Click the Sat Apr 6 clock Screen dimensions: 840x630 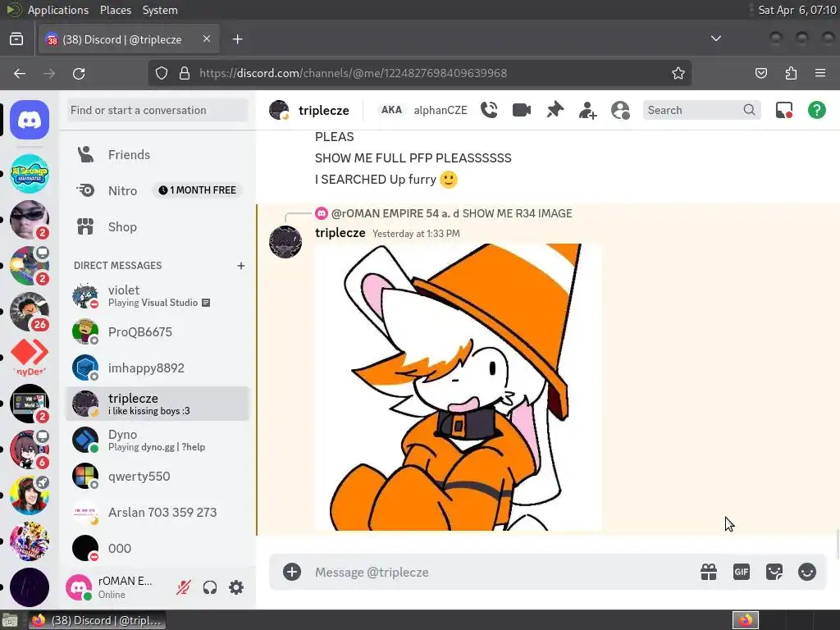797,10
